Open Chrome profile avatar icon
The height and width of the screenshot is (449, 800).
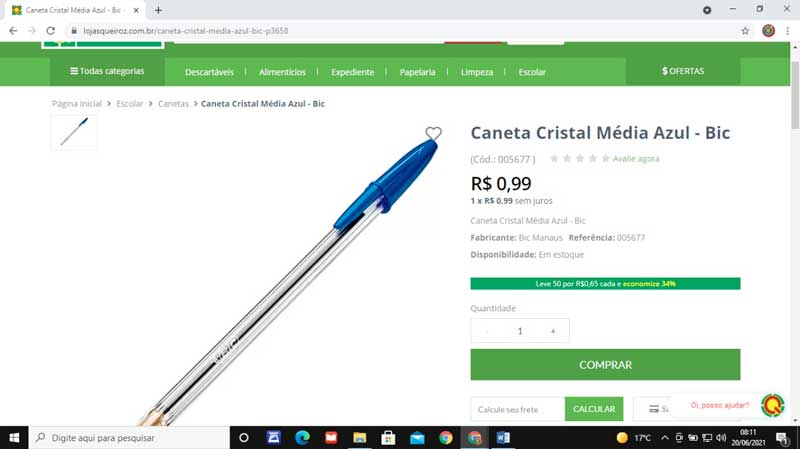[x=768, y=31]
